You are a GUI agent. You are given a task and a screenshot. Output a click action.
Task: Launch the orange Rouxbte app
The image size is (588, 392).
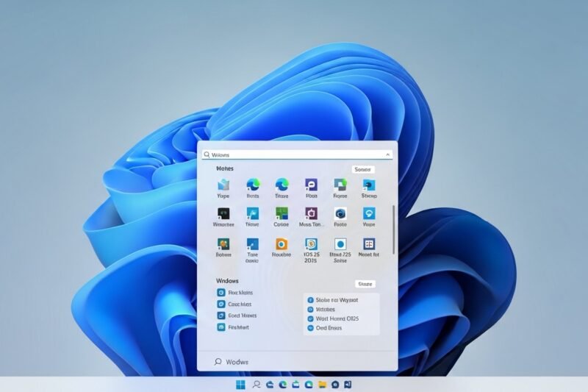(x=282, y=244)
